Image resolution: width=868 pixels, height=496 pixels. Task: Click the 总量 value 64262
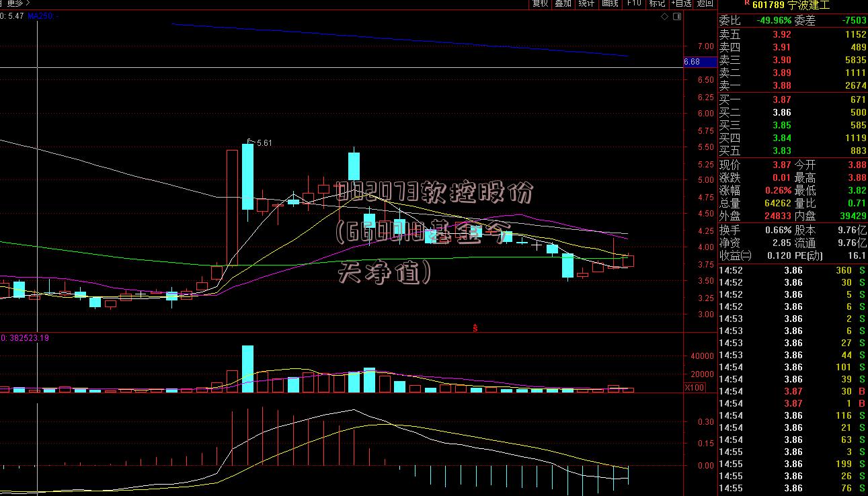[778, 203]
